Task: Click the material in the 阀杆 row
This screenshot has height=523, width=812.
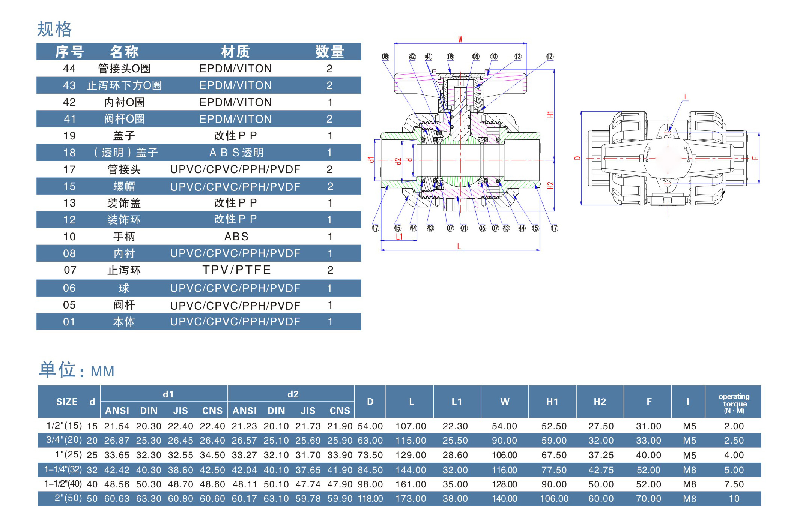Action: tap(235, 306)
